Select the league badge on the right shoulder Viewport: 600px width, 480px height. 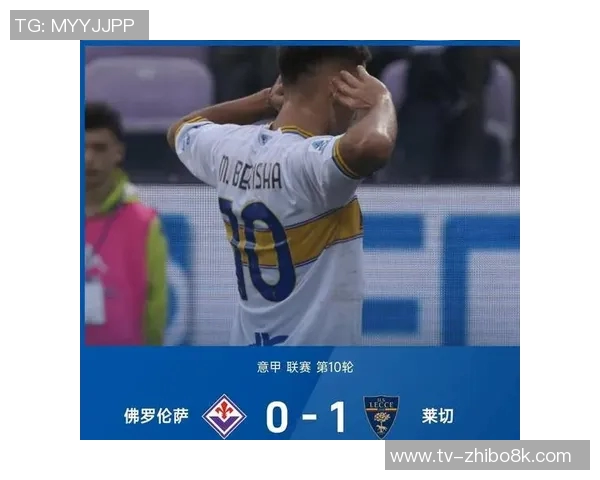click(x=320, y=145)
